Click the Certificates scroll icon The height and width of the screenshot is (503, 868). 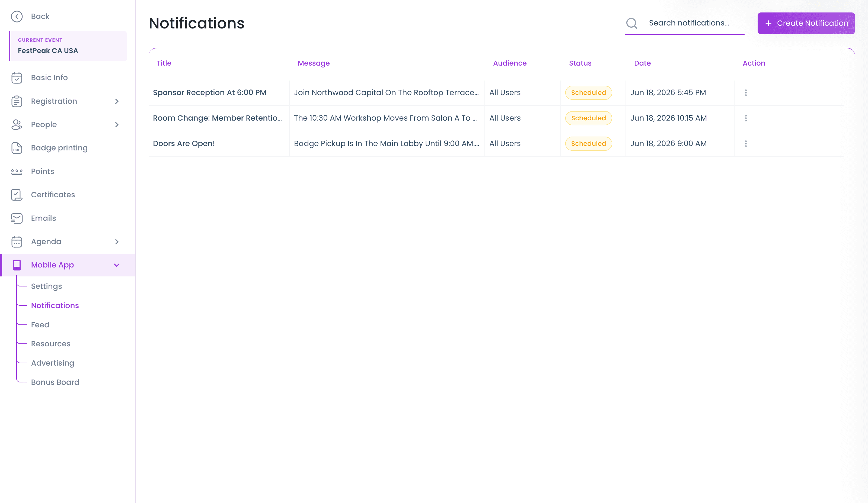[x=17, y=195]
